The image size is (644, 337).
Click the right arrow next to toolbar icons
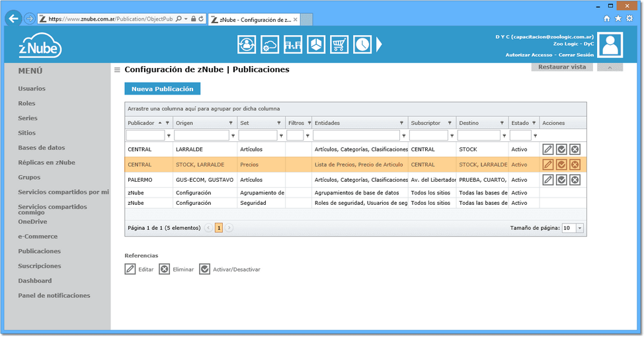coord(379,44)
